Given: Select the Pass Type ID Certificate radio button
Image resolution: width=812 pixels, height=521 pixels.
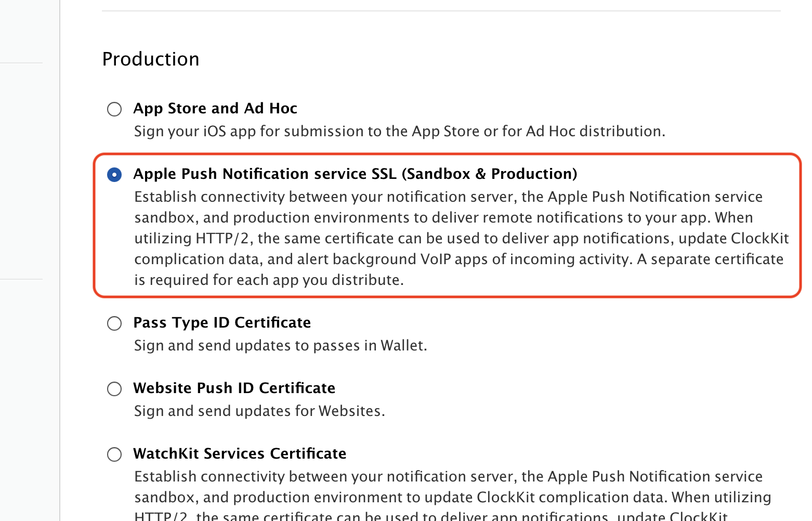Looking at the screenshot, I should pyautogui.click(x=114, y=323).
